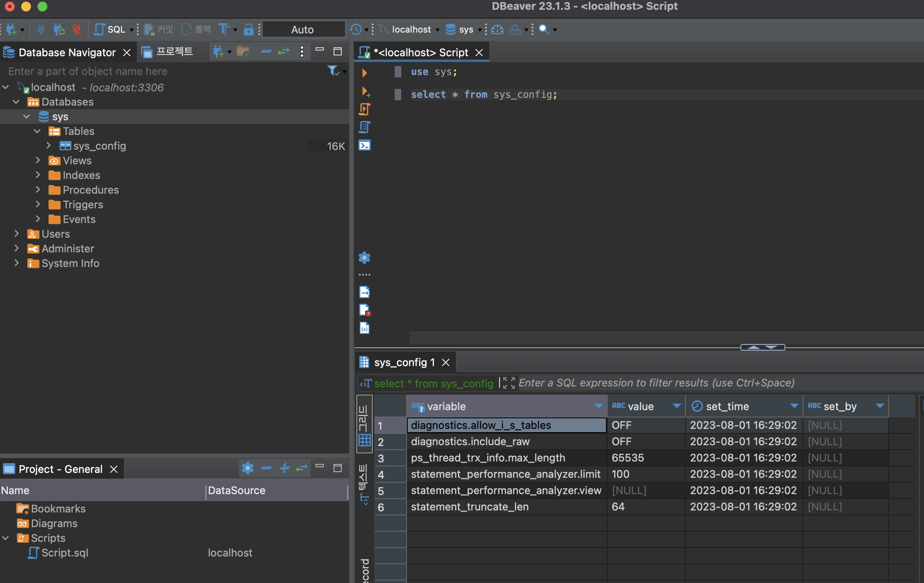
Task: Open the sys active schema dropdown
Action: (464, 29)
